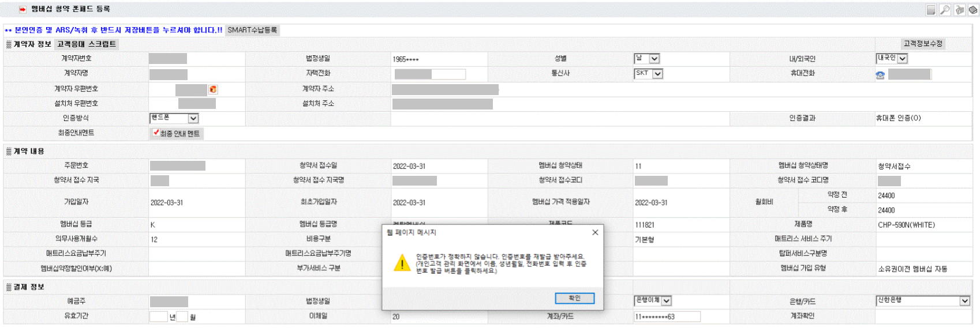
Task: Open the 내국인 nationality dropdown
Action: [892, 58]
